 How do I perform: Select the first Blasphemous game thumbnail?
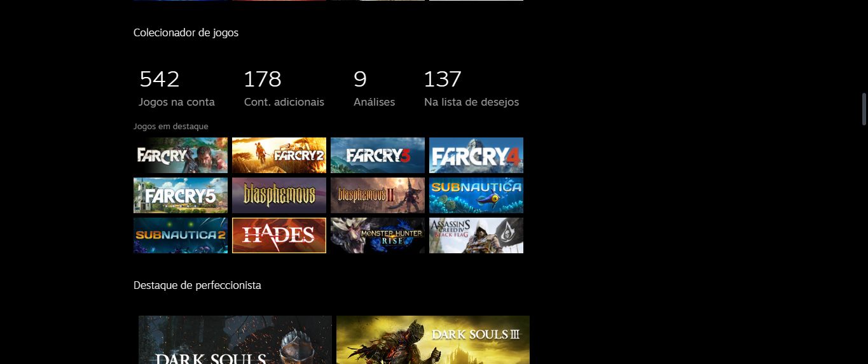(x=279, y=195)
